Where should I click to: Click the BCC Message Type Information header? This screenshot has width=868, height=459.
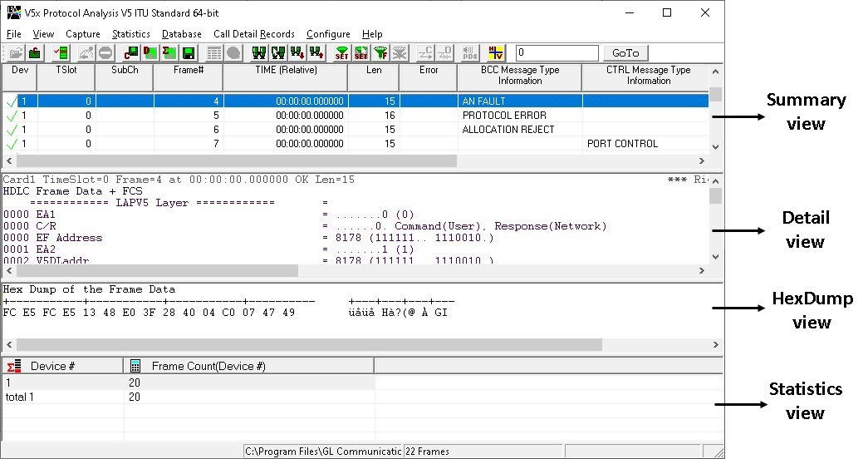(x=520, y=77)
